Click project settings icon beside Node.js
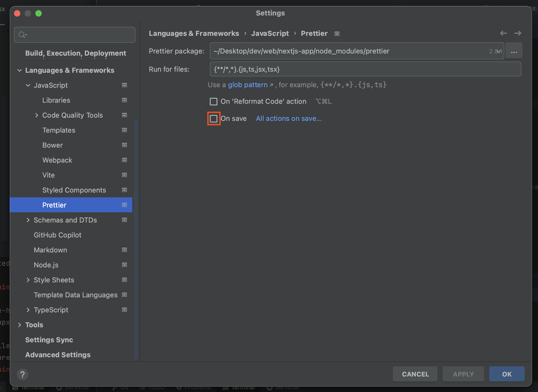The width and height of the screenshot is (538, 392). [124, 265]
